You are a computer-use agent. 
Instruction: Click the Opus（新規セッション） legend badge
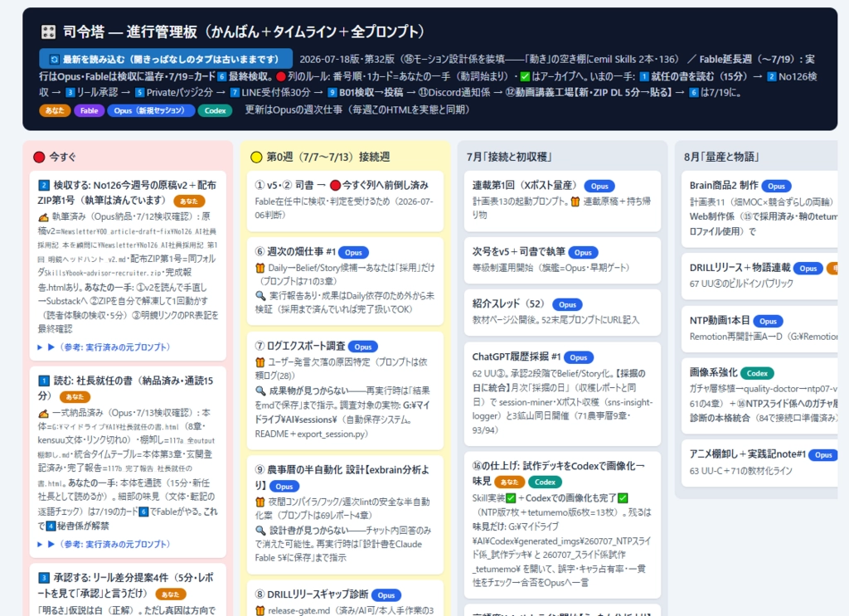[x=151, y=110]
